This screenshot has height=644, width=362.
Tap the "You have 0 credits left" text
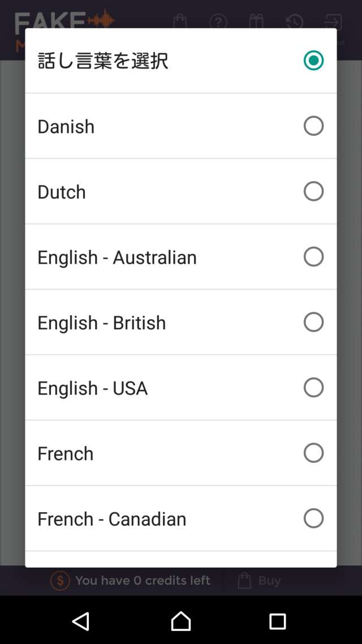coord(143,581)
